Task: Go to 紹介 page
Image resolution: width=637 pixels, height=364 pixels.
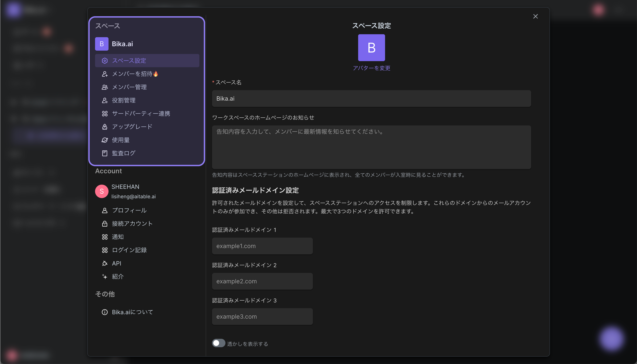Action: tap(147, 277)
